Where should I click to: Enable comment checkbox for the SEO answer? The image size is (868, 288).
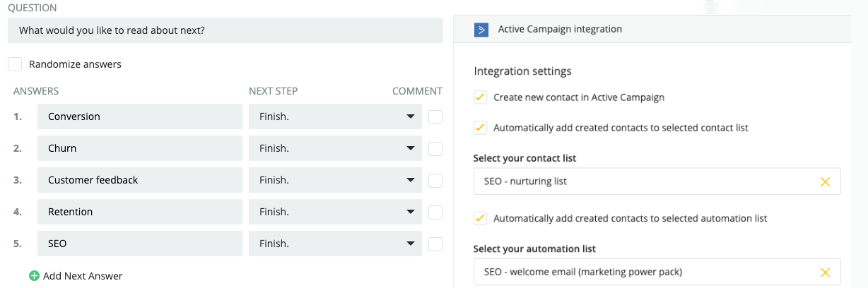(435, 244)
